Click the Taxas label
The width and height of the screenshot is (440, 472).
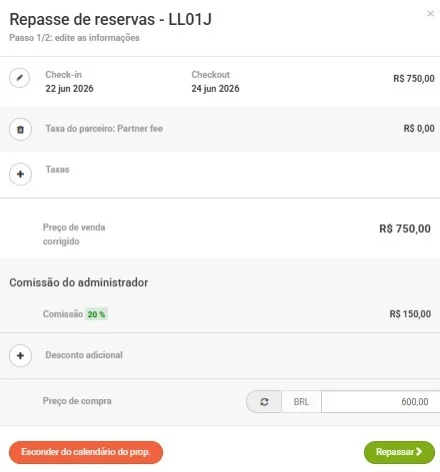[57, 170]
